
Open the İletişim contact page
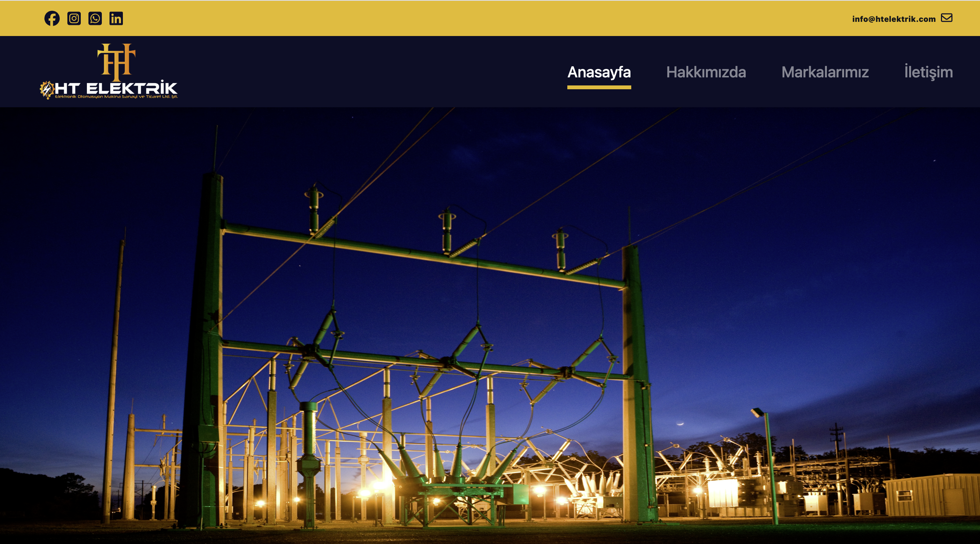point(928,72)
